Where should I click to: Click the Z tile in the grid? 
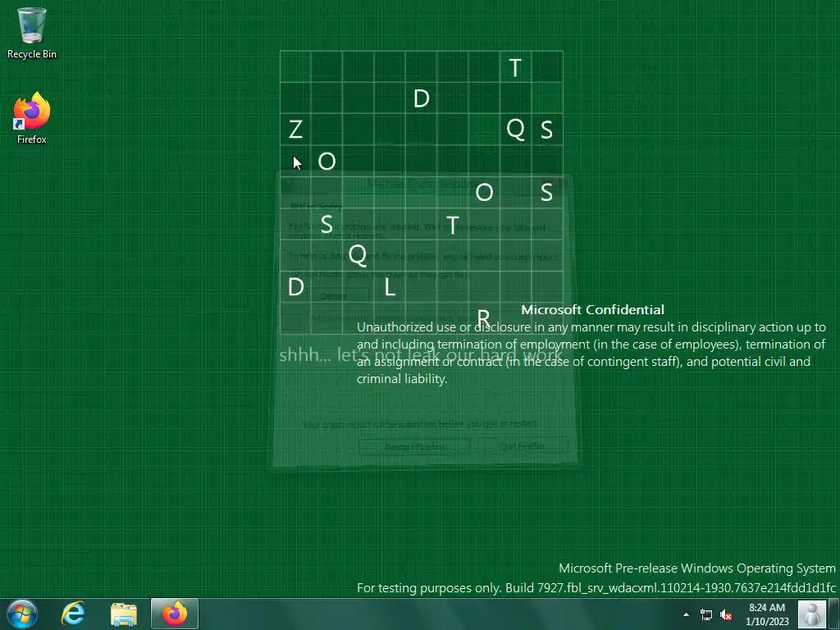pyautogui.click(x=295, y=130)
